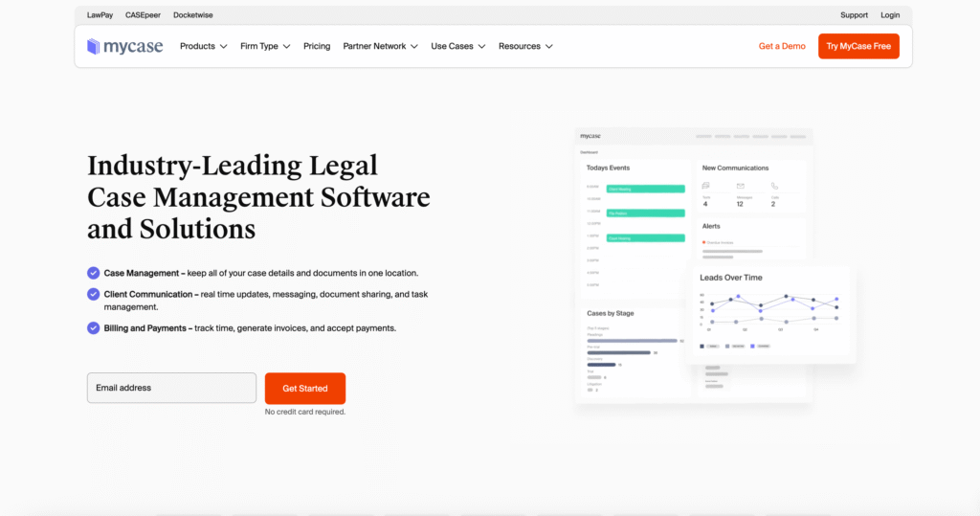Focus the Email address input field
This screenshot has height=516, width=980.
pyautogui.click(x=172, y=388)
